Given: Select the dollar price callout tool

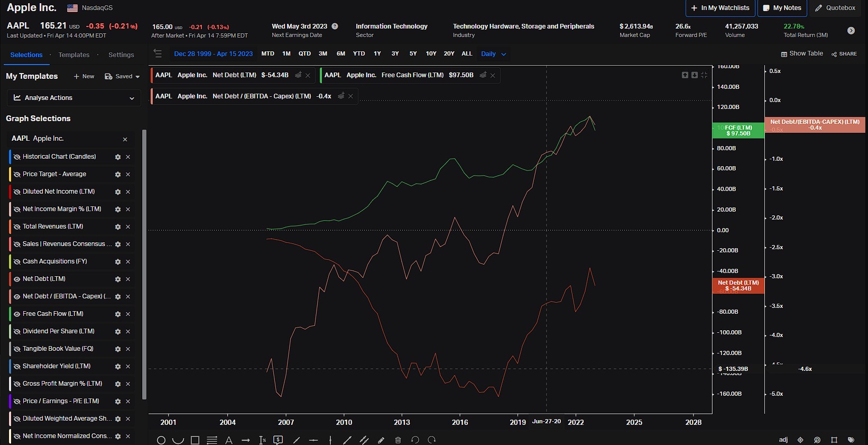Looking at the screenshot, I should tap(278, 440).
